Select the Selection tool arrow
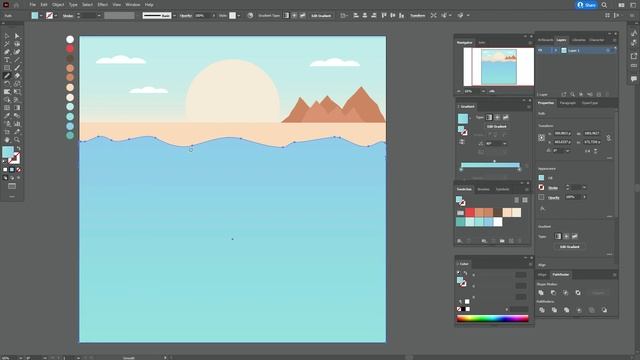 click(7, 36)
